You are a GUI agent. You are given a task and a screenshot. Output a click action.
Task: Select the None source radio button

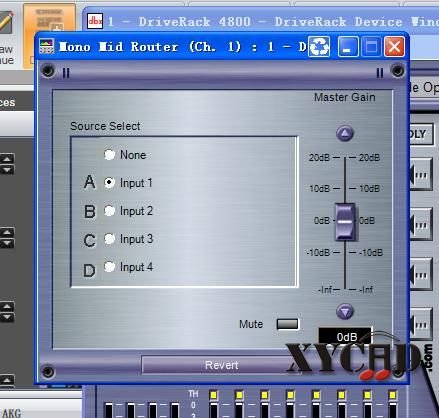109,155
